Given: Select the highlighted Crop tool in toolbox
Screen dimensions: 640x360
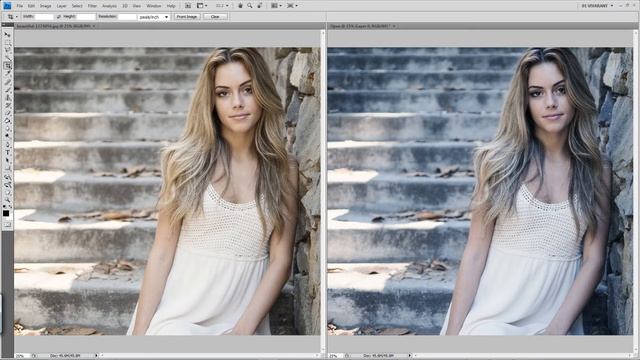Looking at the screenshot, I should tap(7, 65).
